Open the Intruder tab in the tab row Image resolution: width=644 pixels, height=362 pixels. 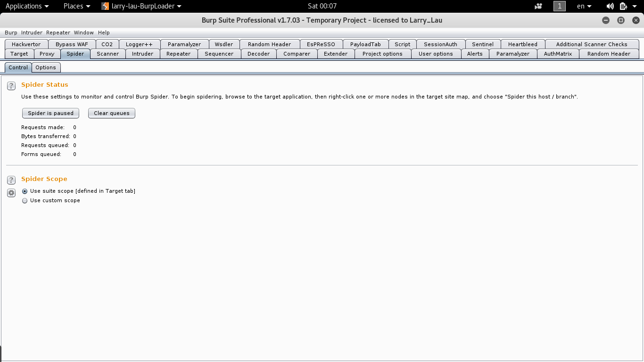coord(143,54)
